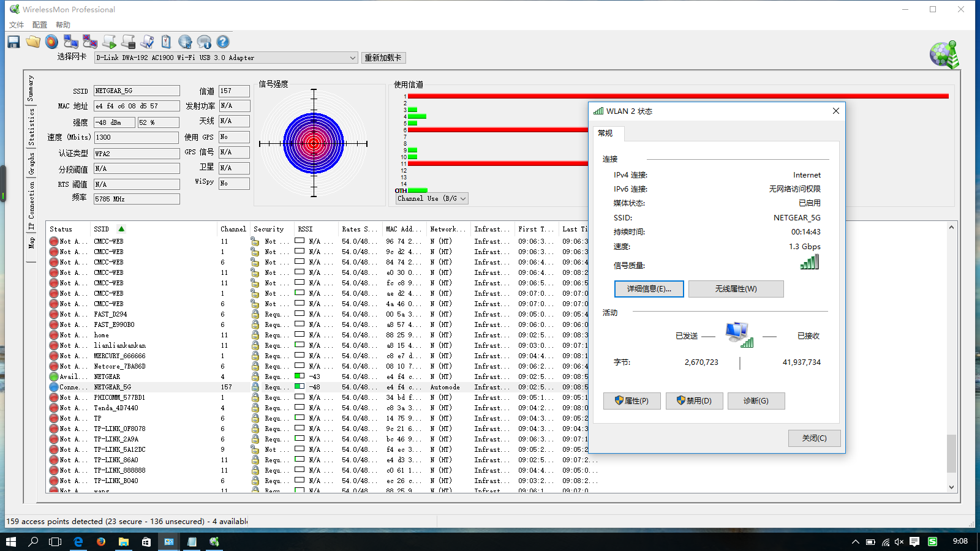
Task: Open file using the folder toolbar icon
Action: pos(33,42)
